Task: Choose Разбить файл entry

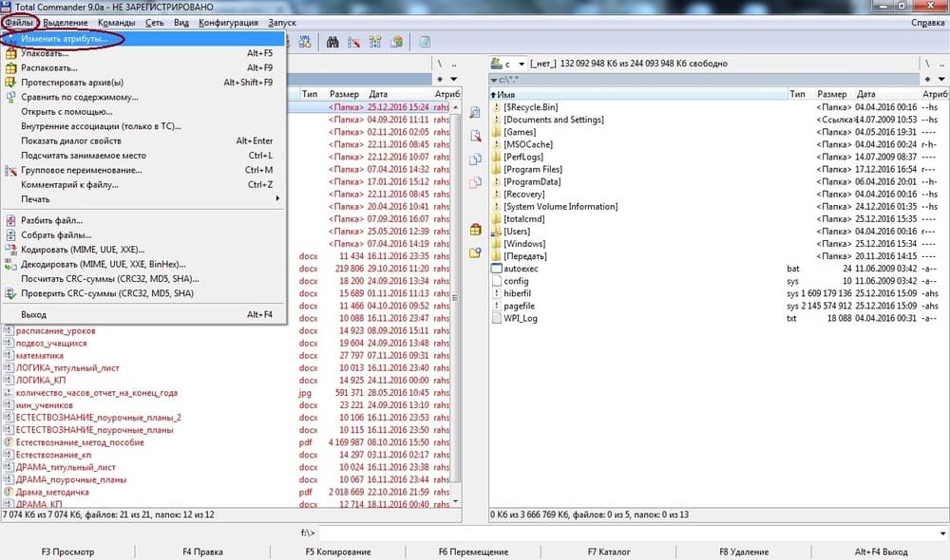Action: pos(143,220)
